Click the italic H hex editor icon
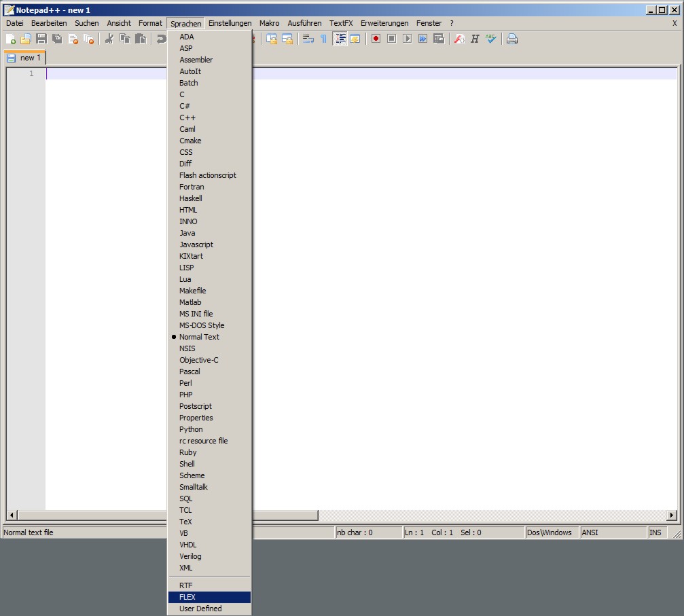This screenshot has width=684, height=616. [475, 39]
